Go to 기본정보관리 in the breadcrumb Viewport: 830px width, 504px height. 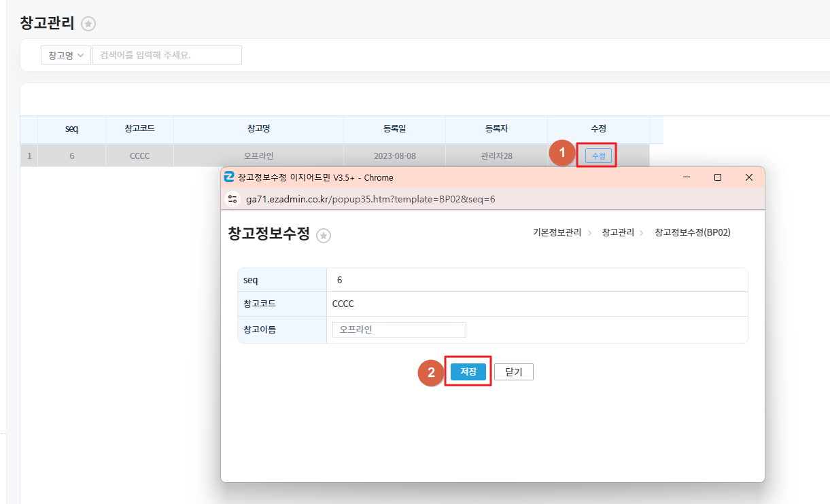click(x=557, y=232)
